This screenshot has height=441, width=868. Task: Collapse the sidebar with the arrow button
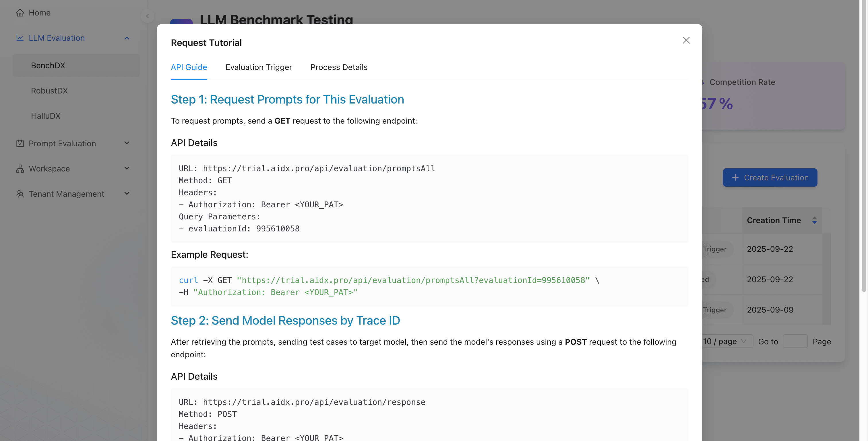point(147,16)
